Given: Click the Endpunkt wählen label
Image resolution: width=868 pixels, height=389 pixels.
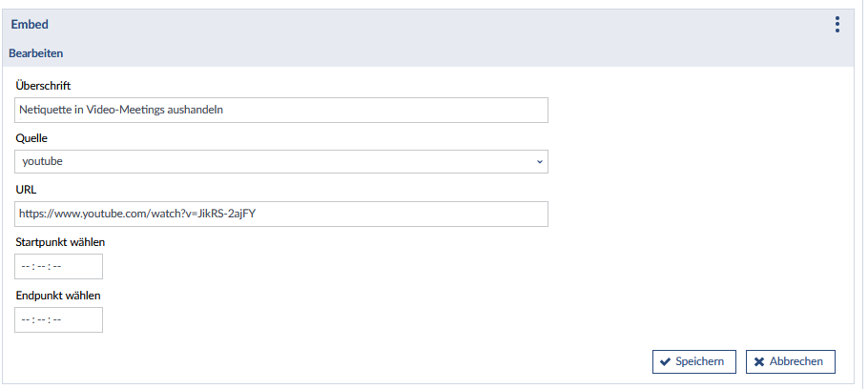Looking at the screenshot, I should point(58,296).
